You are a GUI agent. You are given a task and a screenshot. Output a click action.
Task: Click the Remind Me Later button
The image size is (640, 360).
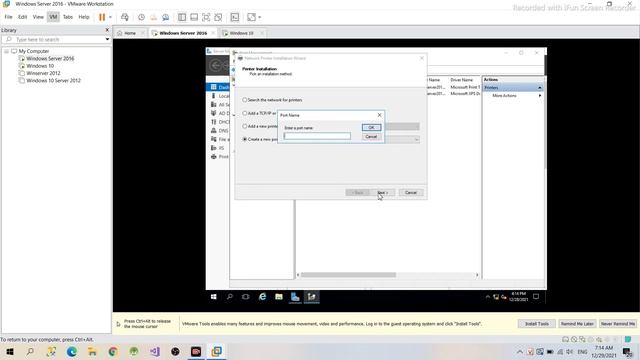[577, 324]
